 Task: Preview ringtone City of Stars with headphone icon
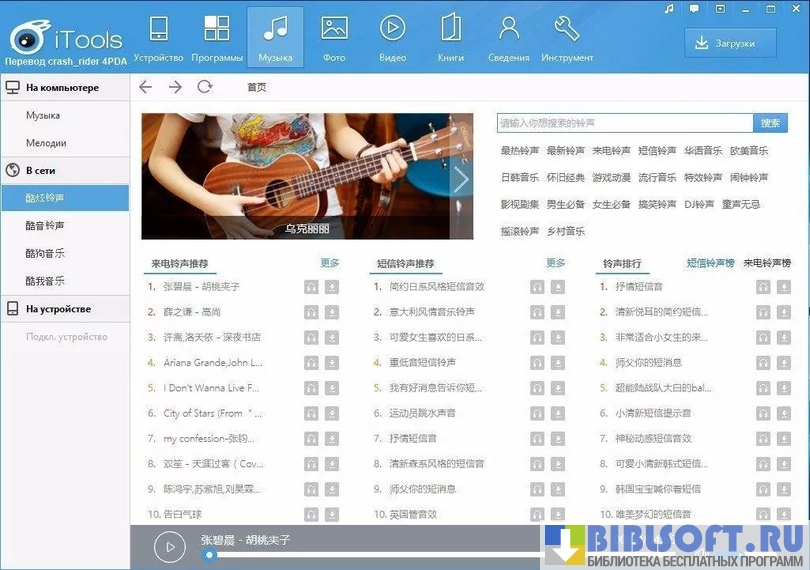pyautogui.click(x=311, y=413)
